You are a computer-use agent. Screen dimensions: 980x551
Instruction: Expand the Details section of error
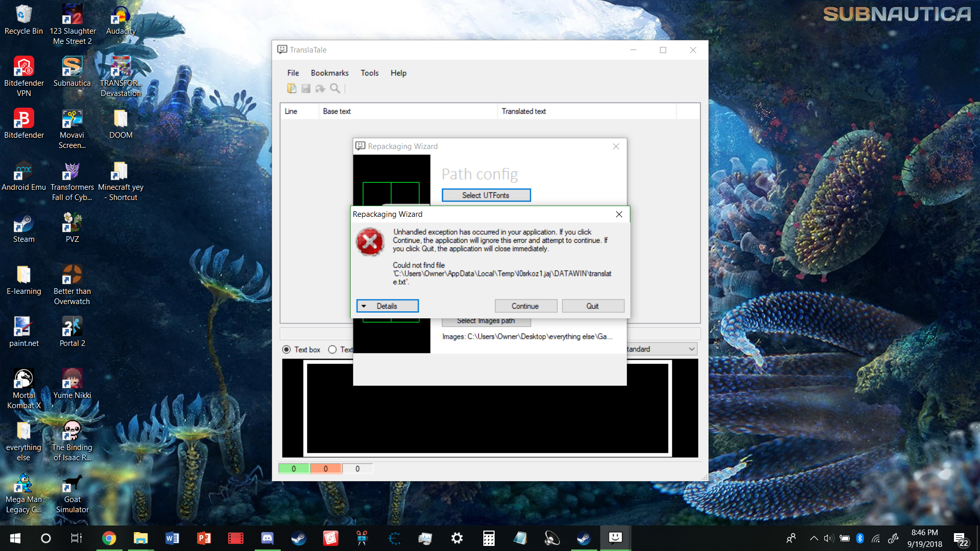pos(387,306)
